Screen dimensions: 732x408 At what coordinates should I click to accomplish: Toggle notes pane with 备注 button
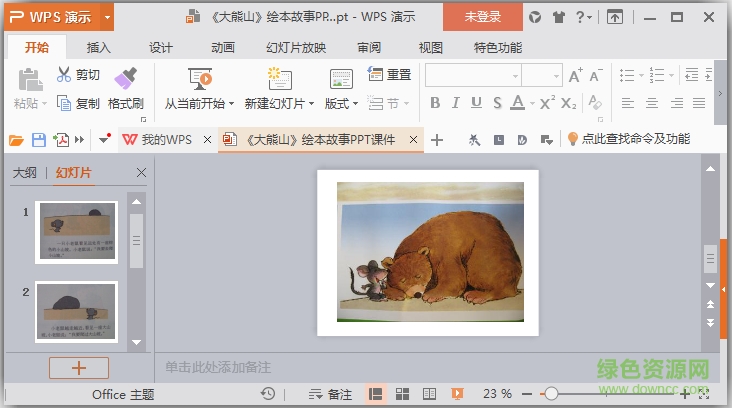pyautogui.click(x=331, y=394)
